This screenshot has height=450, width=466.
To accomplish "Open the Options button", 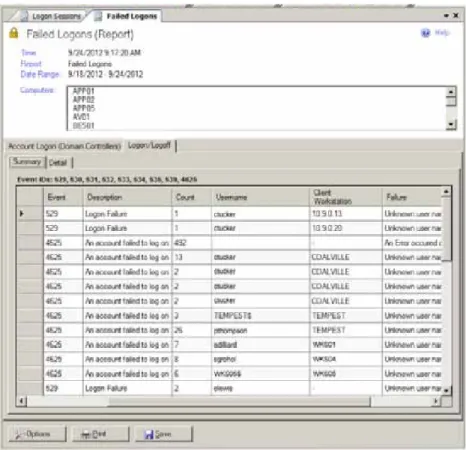I will (37, 434).
